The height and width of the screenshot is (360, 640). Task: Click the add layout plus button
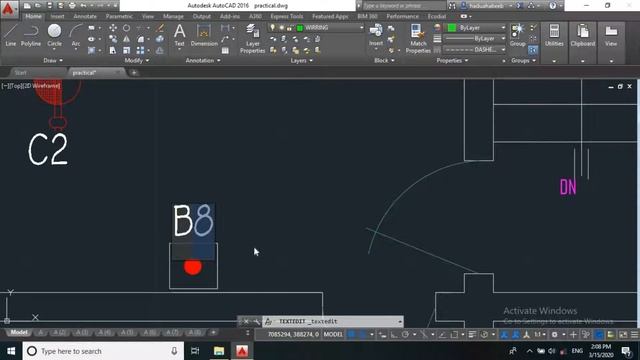point(213,332)
